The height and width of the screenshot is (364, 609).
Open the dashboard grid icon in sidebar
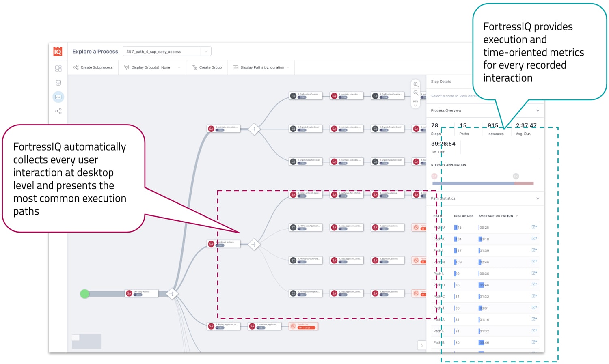click(58, 69)
